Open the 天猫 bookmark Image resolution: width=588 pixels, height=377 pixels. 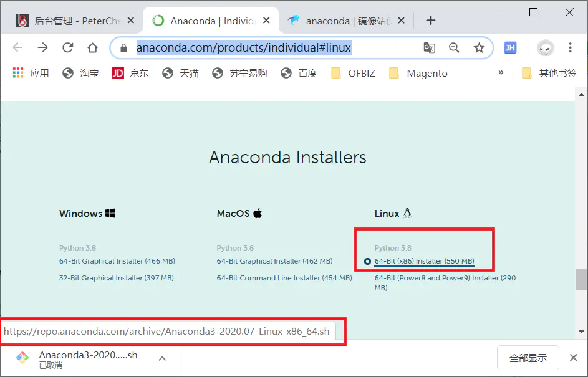180,73
